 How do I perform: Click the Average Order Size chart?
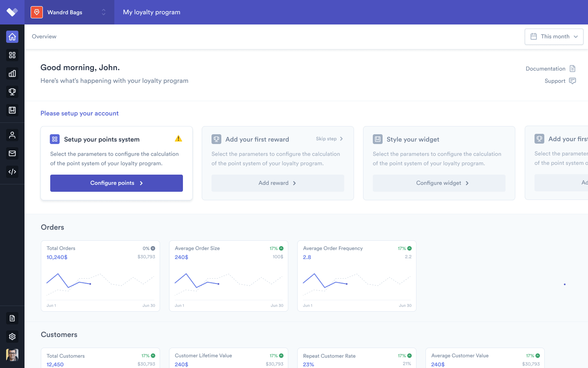(229, 285)
